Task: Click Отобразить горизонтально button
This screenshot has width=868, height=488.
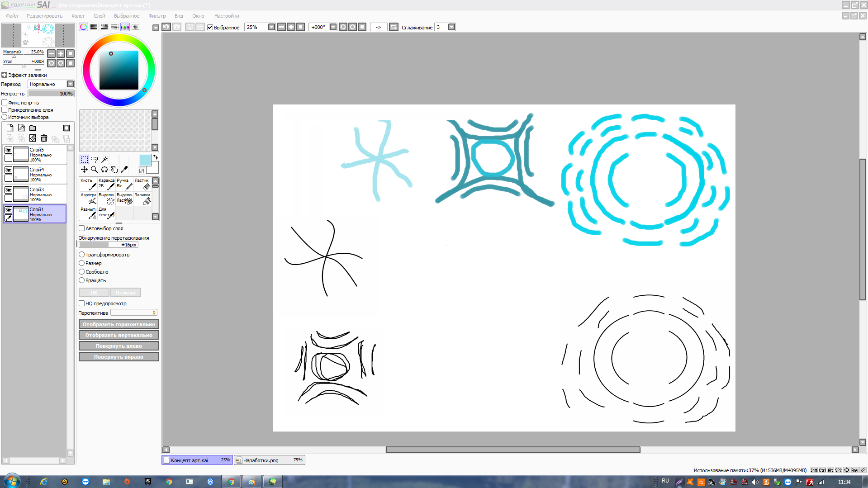Action: [x=119, y=324]
